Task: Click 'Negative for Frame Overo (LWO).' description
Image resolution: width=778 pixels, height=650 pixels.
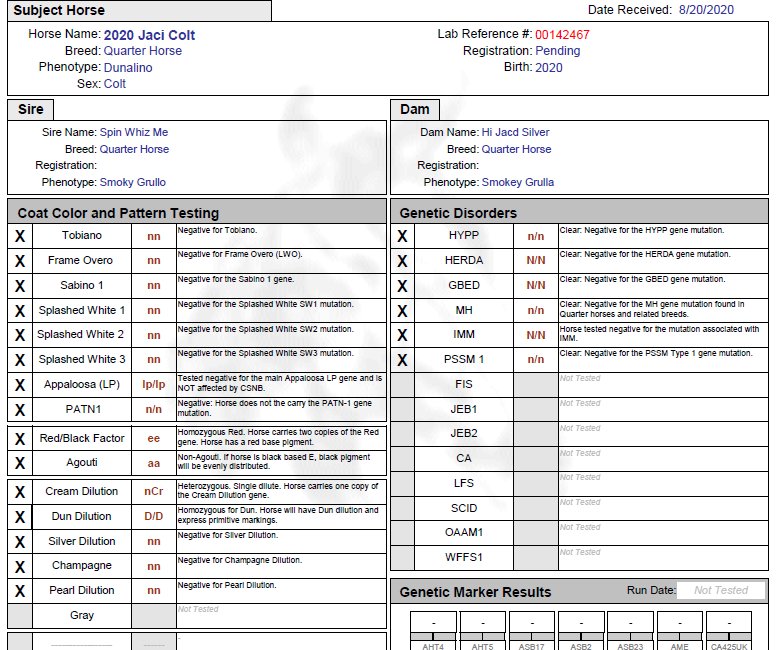Action: (x=240, y=254)
